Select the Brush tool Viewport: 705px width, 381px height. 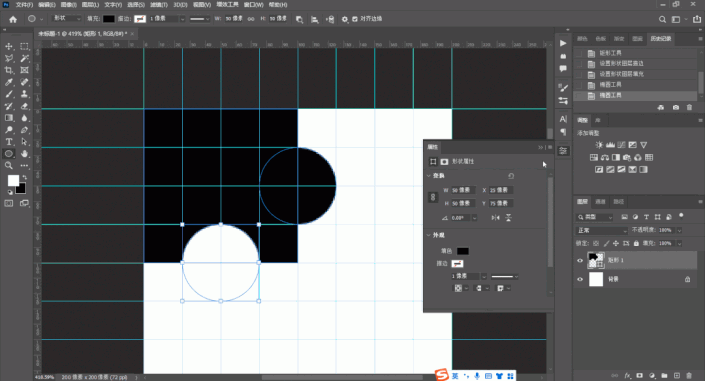tap(9, 94)
